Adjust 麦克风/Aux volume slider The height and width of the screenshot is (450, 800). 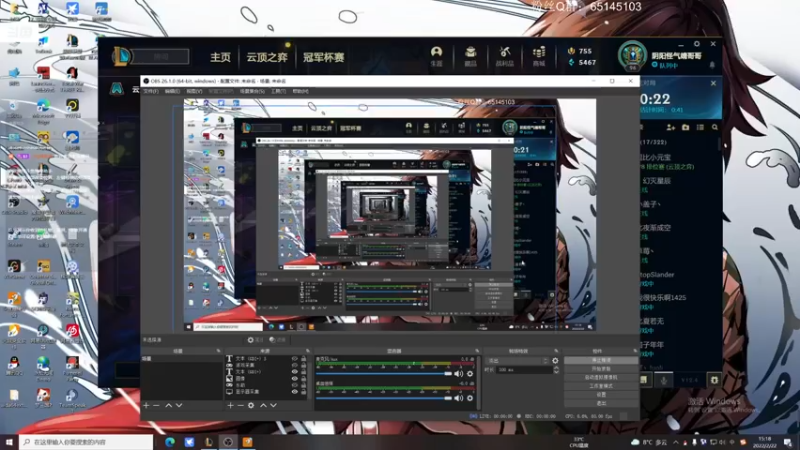(384, 374)
